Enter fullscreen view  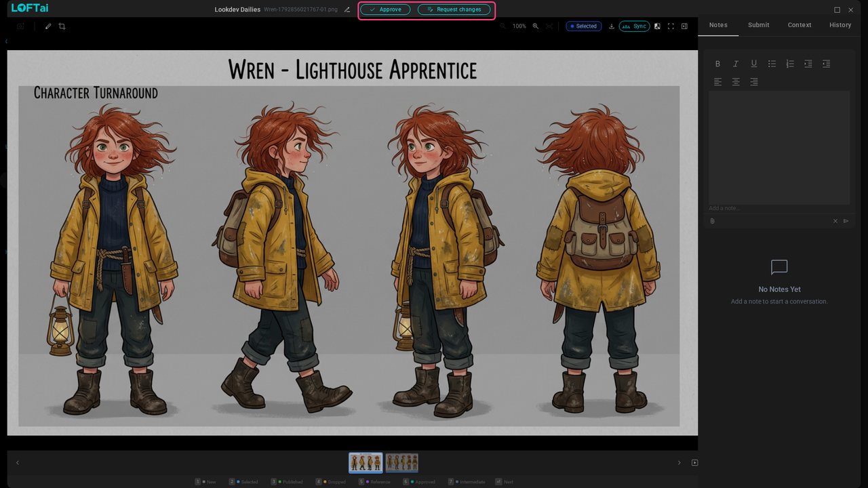coord(671,26)
